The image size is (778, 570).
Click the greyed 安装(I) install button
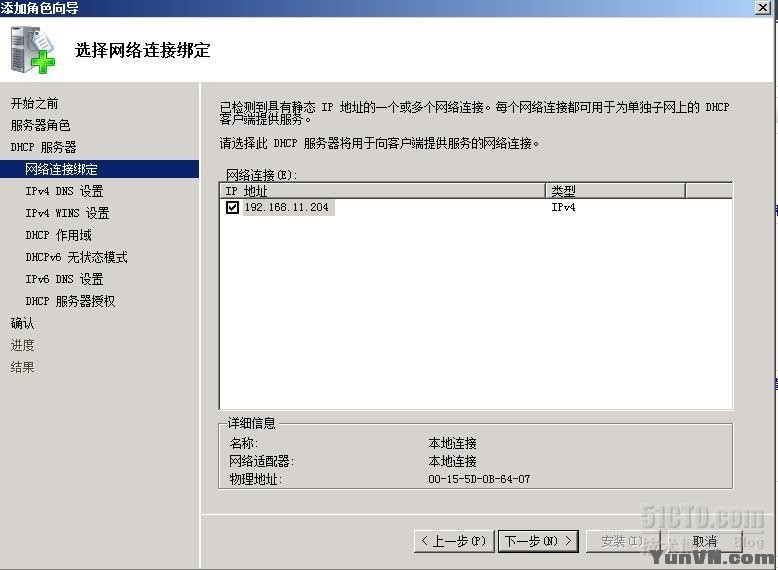click(624, 541)
